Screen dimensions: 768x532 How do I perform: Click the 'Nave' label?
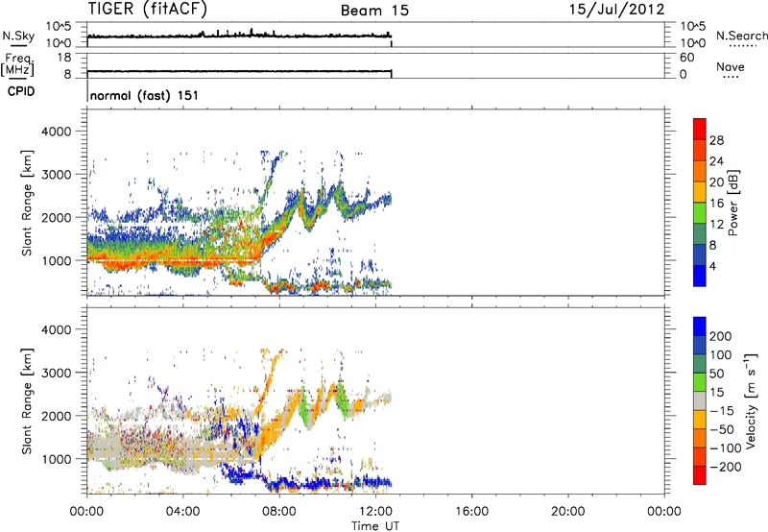pos(731,67)
